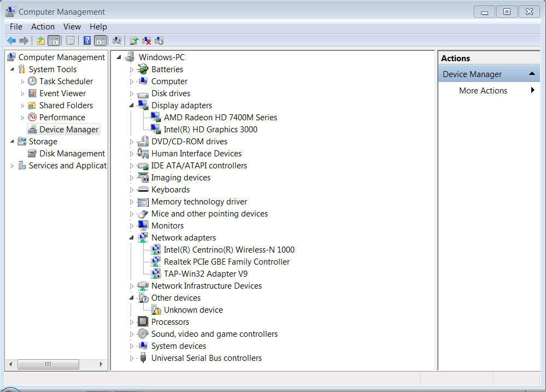
Task: Click the USB controllers plug icon
Action: coord(143,358)
